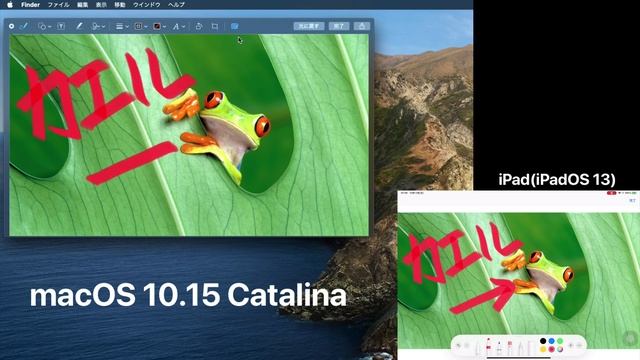Viewport: 640px width, 360px height.
Task: Select the Text box tool
Action: tap(61, 26)
